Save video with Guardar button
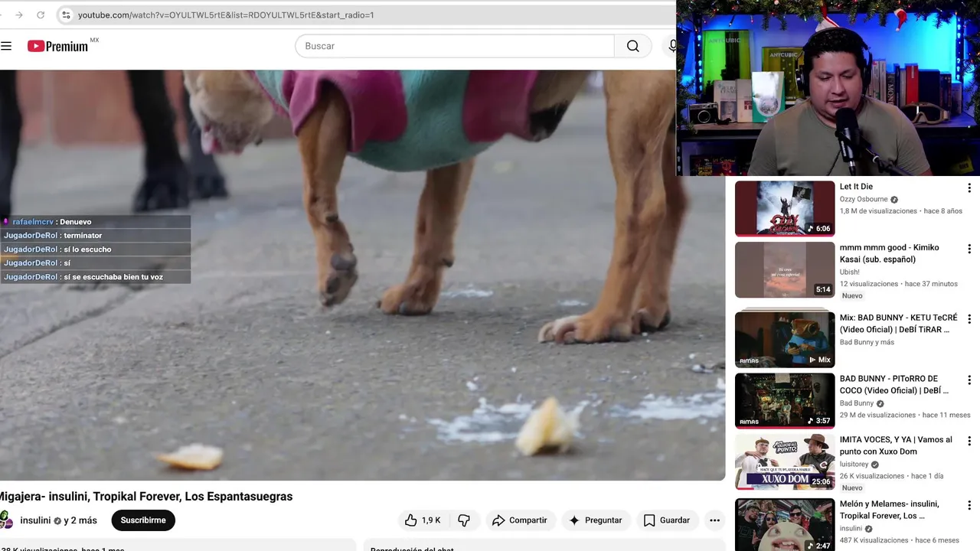The width and height of the screenshot is (980, 551). coord(667,520)
